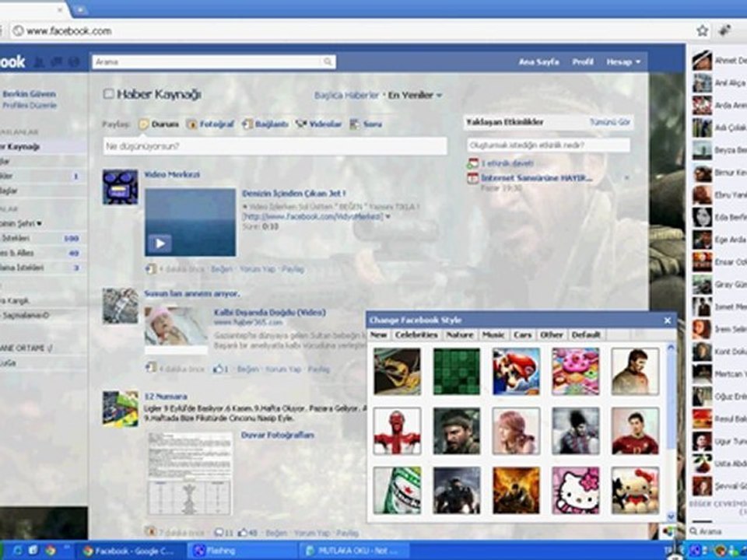Switch to the Default style tab

coord(586,334)
